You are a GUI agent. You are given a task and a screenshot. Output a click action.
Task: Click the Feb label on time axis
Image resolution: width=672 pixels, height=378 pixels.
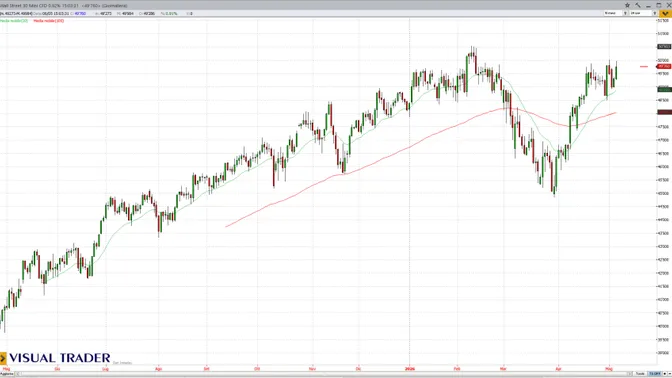click(457, 369)
